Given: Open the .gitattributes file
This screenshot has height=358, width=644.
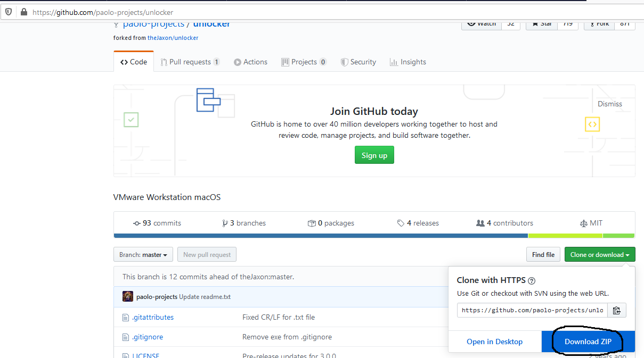Looking at the screenshot, I should pyautogui.click(x=153, y=317).
